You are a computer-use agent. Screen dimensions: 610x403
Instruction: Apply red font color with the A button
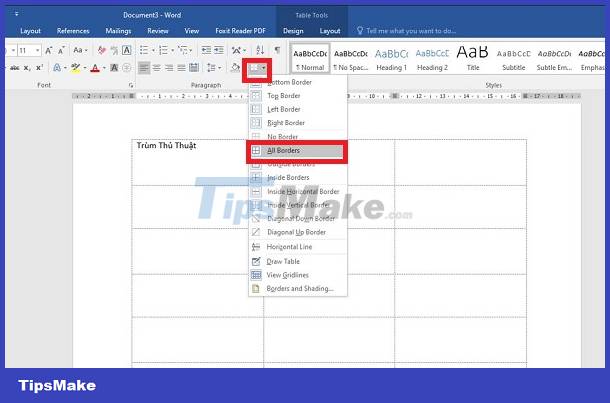click(x=95, y=68)
